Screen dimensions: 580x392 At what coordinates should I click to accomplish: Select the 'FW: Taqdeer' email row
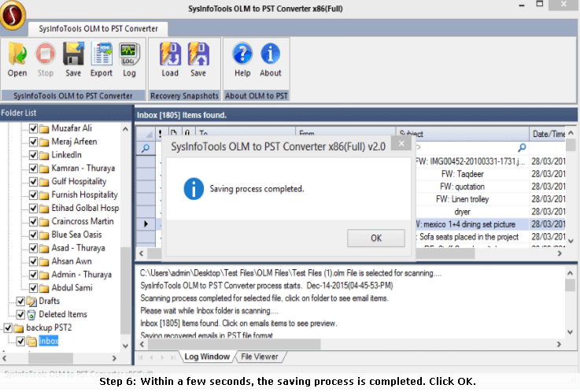pos(463,174)
